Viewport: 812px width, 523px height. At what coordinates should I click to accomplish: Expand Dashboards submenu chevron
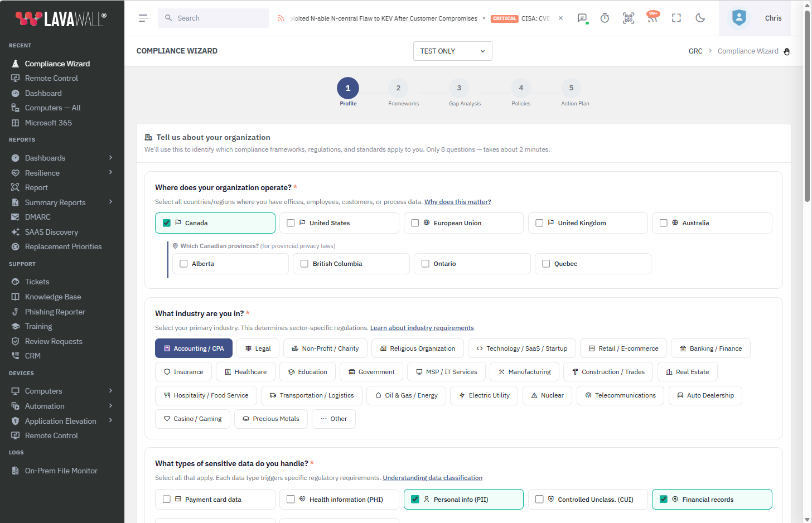(x=110, y=157)
